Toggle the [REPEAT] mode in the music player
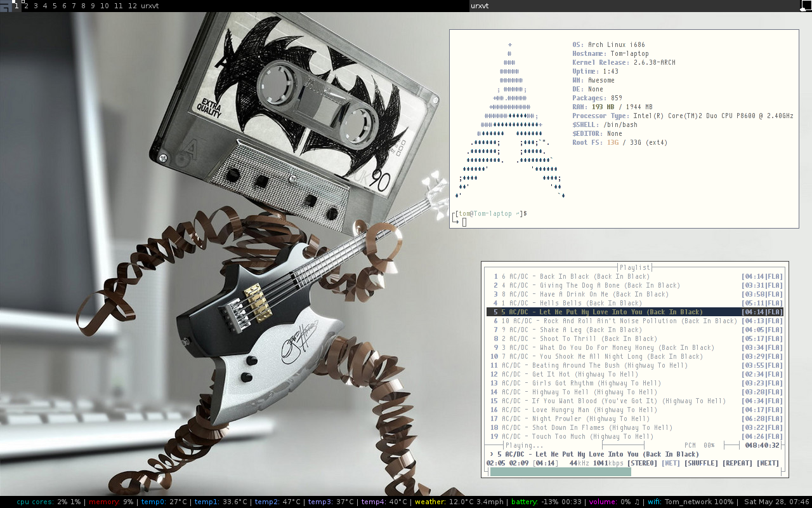The height and width of the screenshot is (508, 812). [737, 463]
